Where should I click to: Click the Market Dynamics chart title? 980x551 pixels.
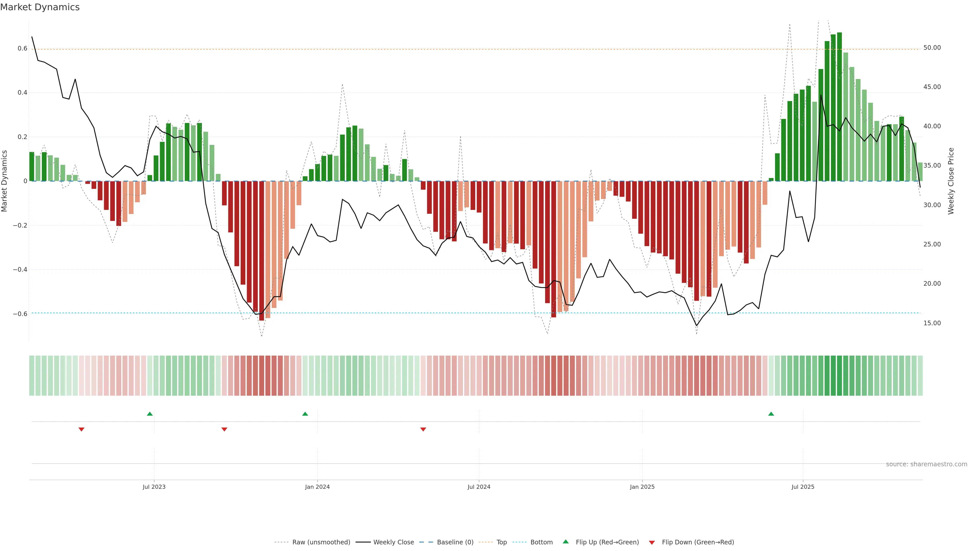pos(40,7)
